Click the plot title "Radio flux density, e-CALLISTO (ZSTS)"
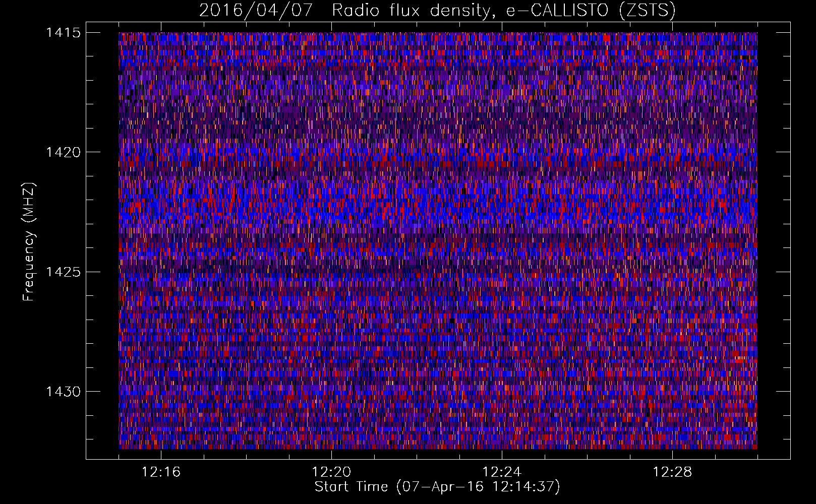 tap(503, 11)
